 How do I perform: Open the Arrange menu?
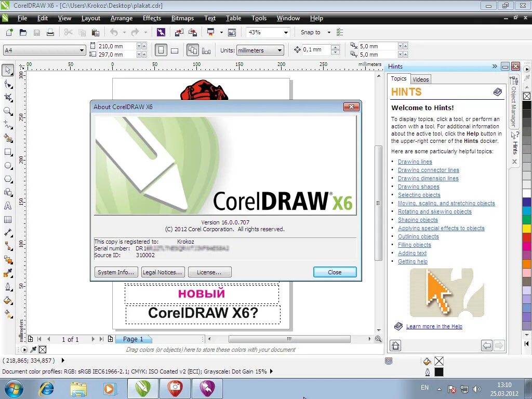(122, 18)
